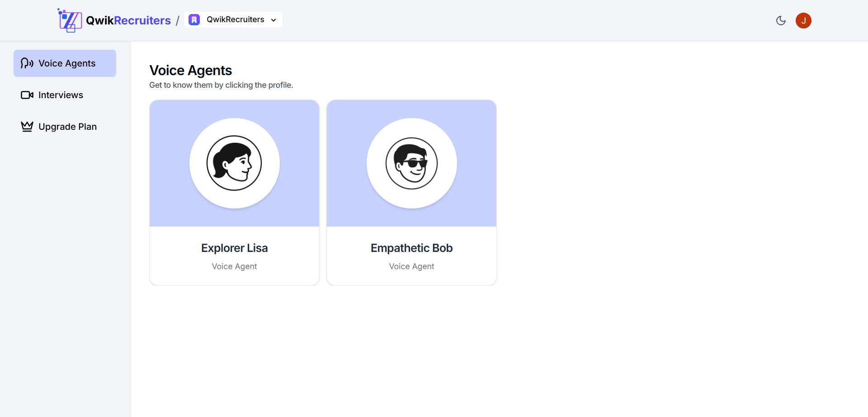This screenshot has height=417, width=868.
Task: Click Empathetic Bob's sunglasses avatar
Action: click(411, 163)
